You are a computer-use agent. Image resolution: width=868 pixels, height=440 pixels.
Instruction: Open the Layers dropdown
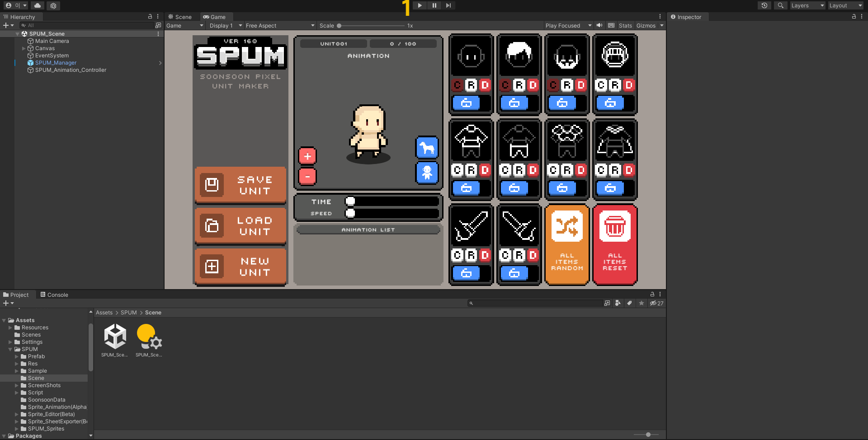pyautogui.click(x=807, y=5)
